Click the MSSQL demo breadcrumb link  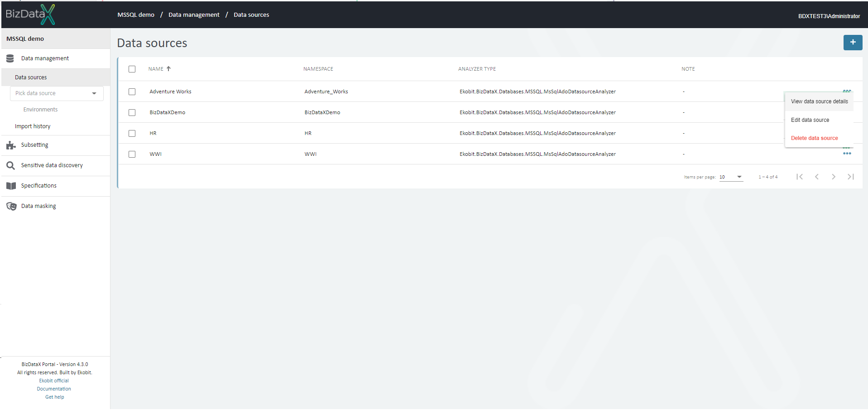point(136,15)
